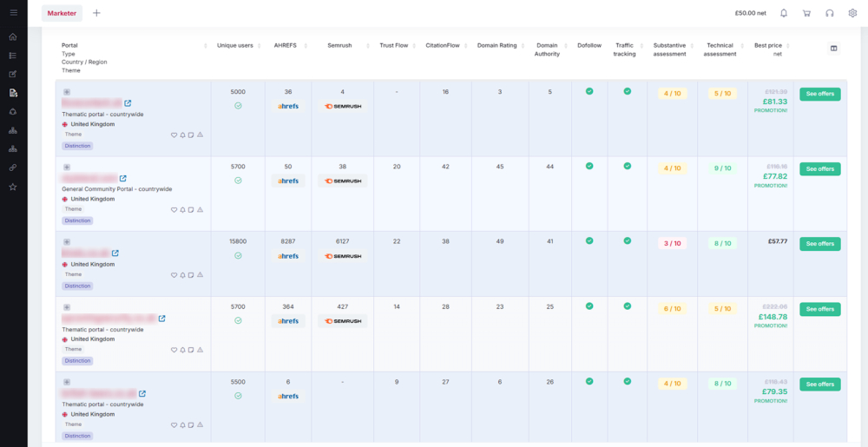
Task: Open the star favorites sidebar icon
Action: click(13, 187)
